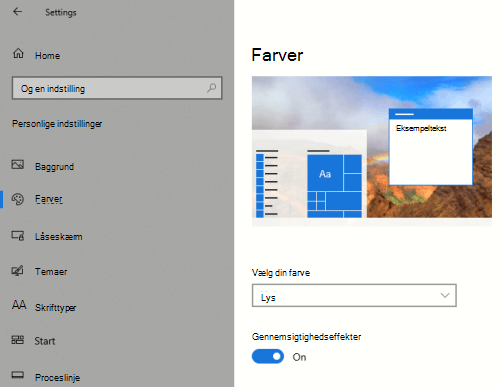
Task: Click the 'Og en indstilling' search field
Action: tap(117, 88)
